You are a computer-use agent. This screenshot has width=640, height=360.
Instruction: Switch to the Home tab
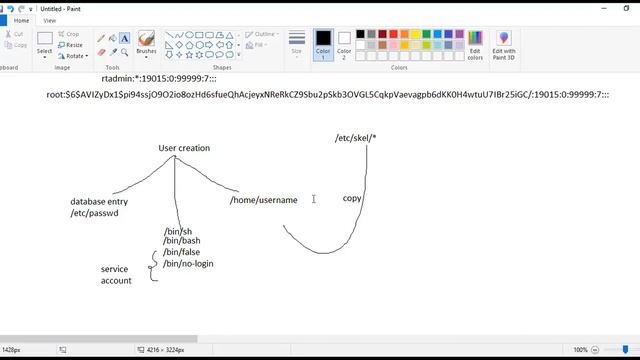(x=21, y=20)
